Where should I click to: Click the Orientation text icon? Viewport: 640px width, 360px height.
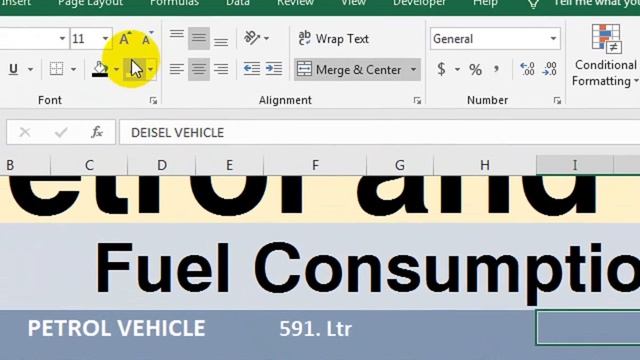click(x=252, y=38)
